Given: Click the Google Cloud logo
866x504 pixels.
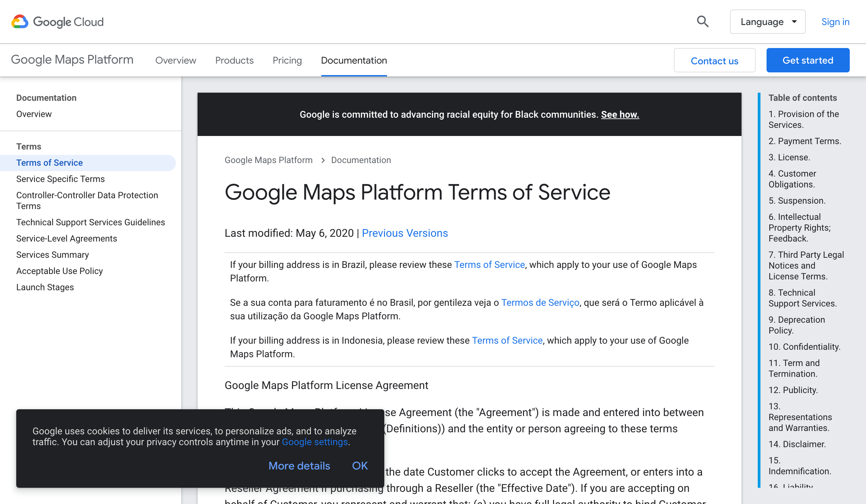Looking at the screenshot, I should pos(58,22).
